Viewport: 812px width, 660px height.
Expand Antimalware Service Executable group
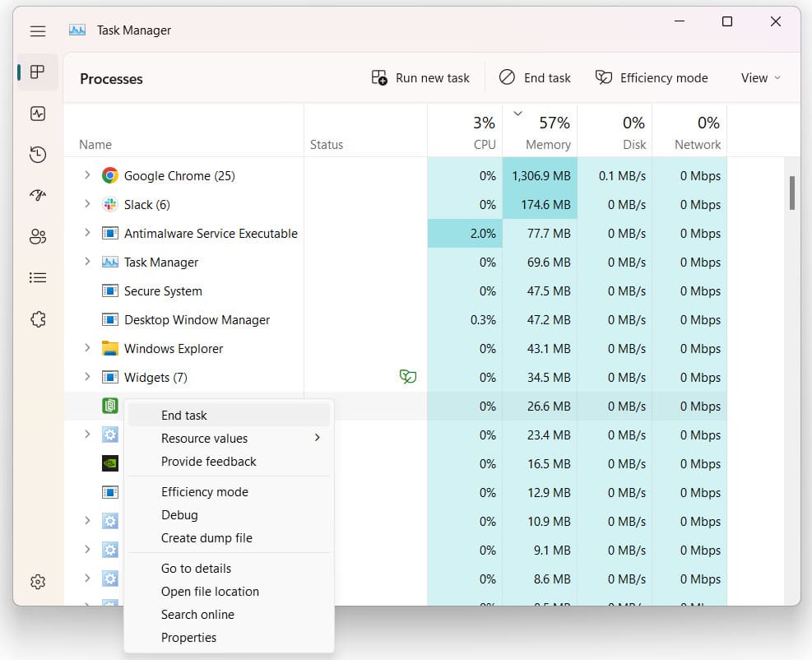87,233
